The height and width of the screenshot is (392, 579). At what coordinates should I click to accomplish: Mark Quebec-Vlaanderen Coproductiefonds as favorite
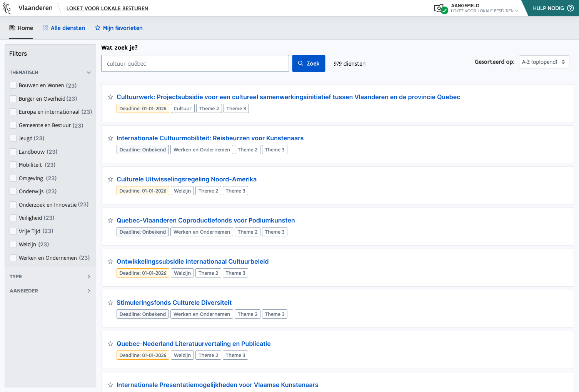(x=110, y=221)
